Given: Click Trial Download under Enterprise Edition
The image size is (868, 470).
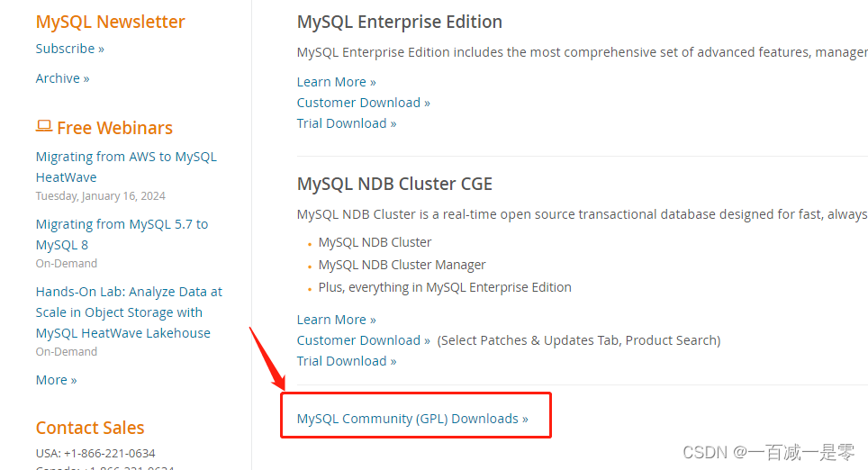Looking at the screenshot, I should pyautogui.click(x=347, y=122).
